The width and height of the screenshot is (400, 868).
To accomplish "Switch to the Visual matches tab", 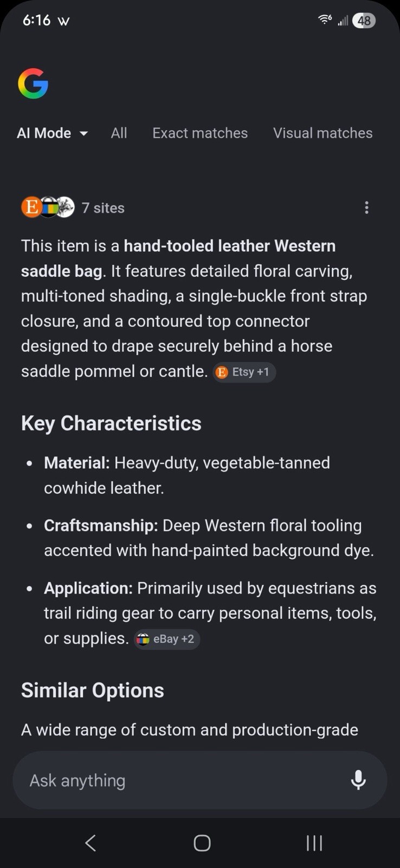I will pos(323,133).
